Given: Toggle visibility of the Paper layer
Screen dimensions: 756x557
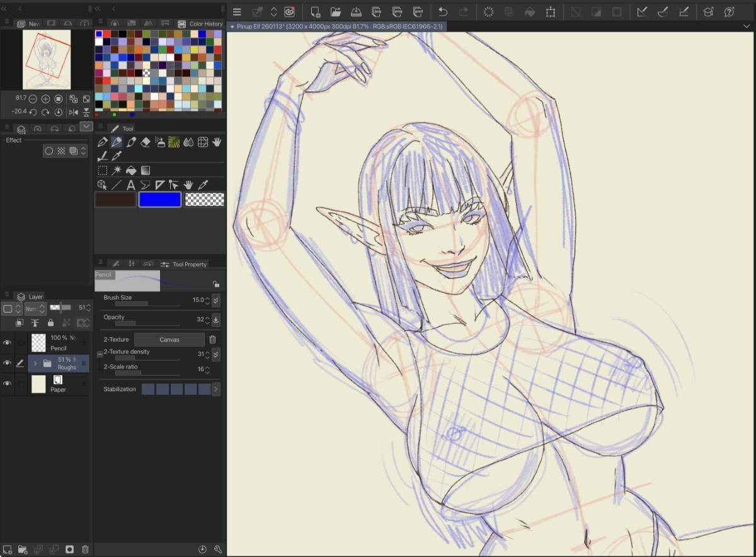Looking at the screenshot, I should point(8,384).
